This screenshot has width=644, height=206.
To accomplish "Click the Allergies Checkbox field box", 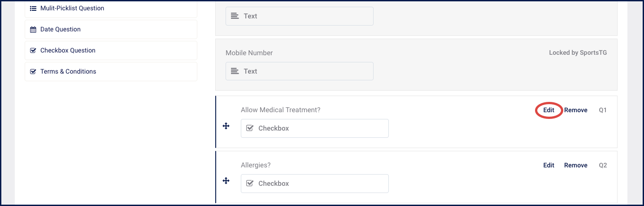I will click(315, 184).
